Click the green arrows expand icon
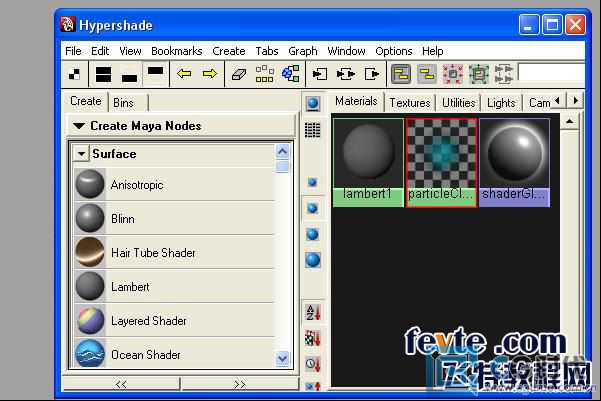 point(479,74)
